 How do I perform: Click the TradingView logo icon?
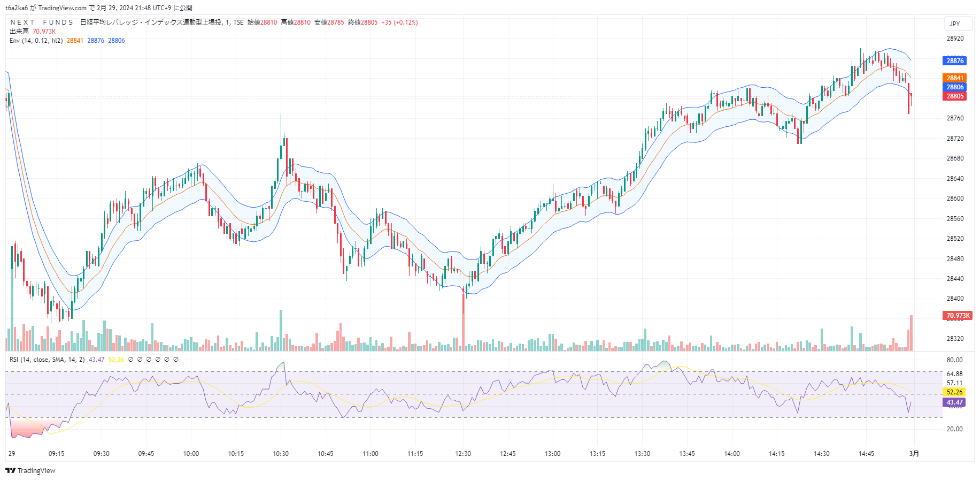(10, 470)
